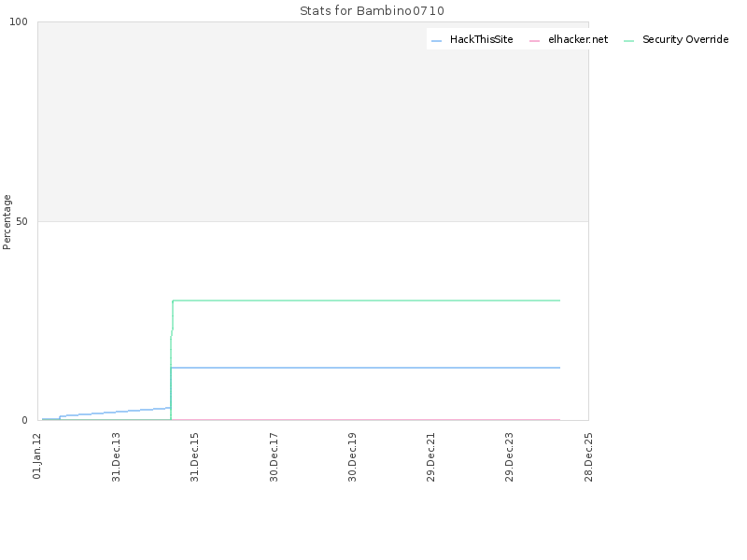
Task: Click the 30.Dec.19 x-axis date label
Action: 352,457
